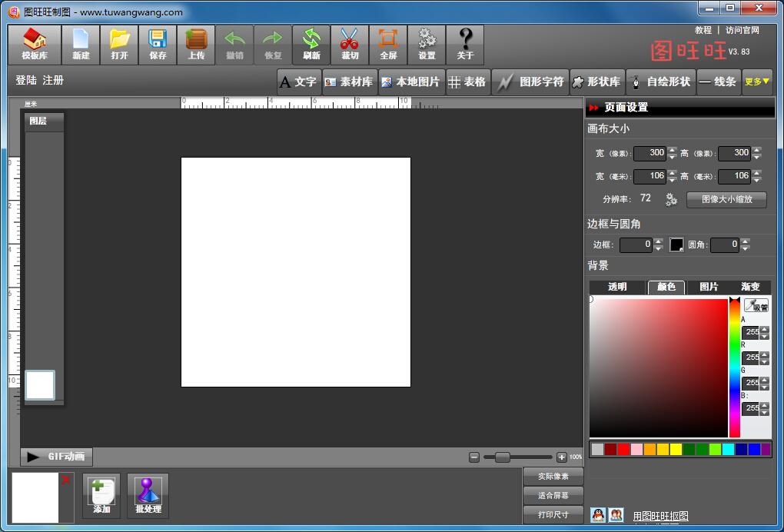Image resolution: width=784 pixels, height=532 pixels.
Task: Click the Batch process (批处理) icon
Action: coord(148,495)
